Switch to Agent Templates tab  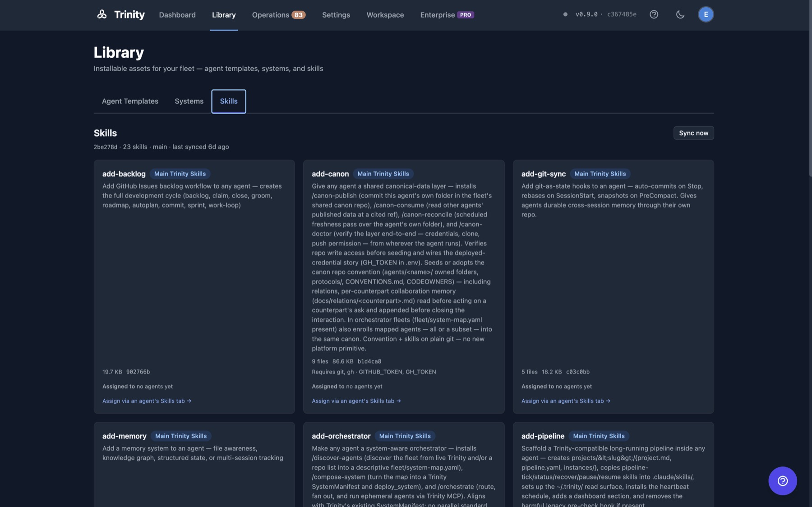coord(130,101)
